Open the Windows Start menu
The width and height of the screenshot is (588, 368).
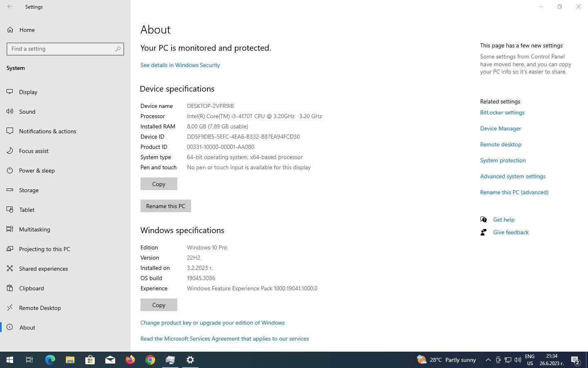[x=10, y=360]
